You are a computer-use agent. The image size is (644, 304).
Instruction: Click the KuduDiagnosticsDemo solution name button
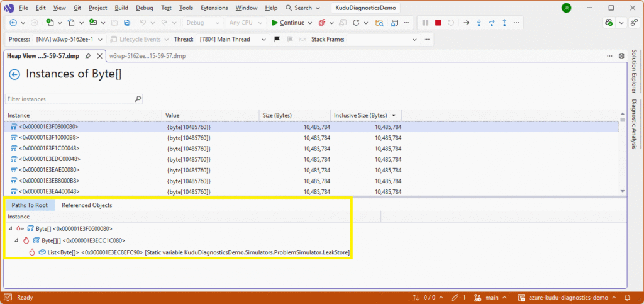(365, 8)
